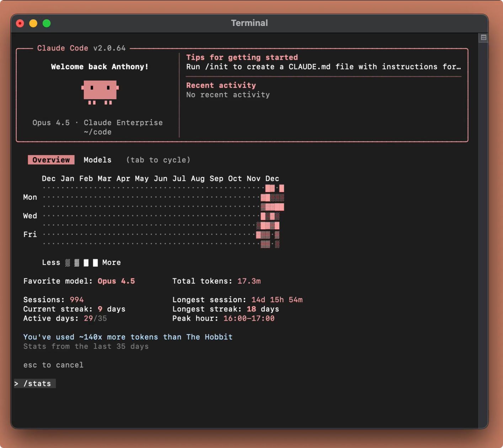Image resolution: width=503 pixels, height=448 pixels.
Task: Click the Mon row label in heatmap
Action: [x=30, y=197]
